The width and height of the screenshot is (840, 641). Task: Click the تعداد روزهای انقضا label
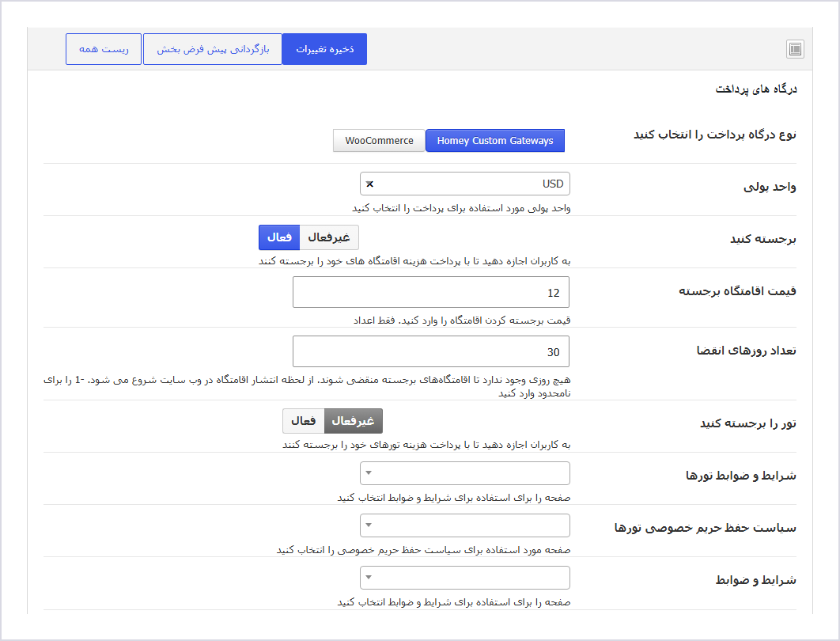(x=746, y=351)
